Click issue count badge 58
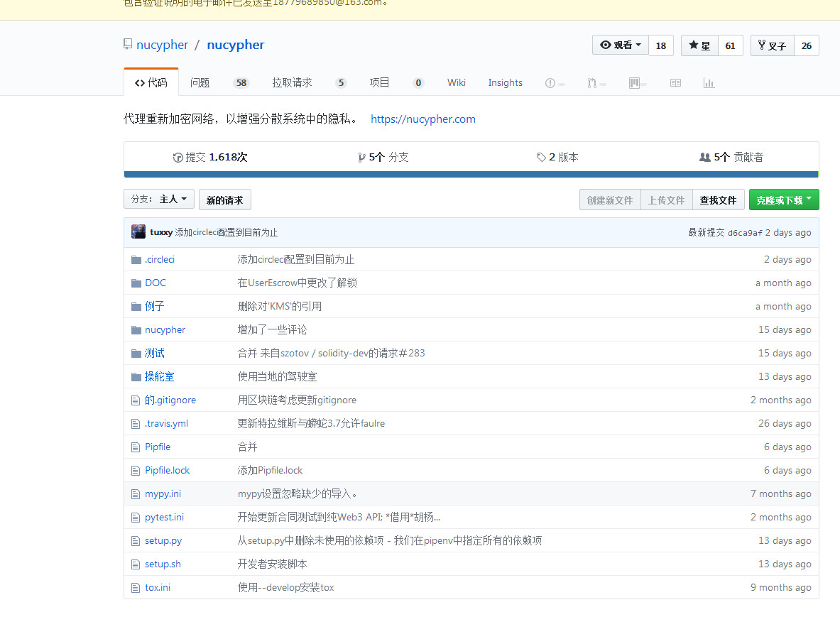 pyautogui.click(x=241, y=82)
